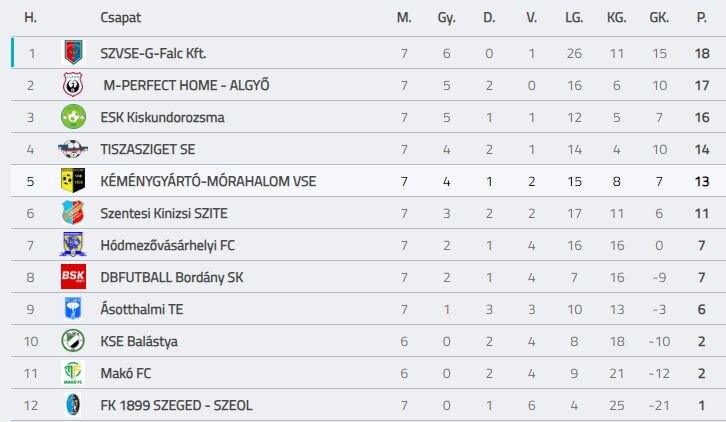Screen dimensions: 726x422
Task: Click the P. points column header
Action: 701,18
